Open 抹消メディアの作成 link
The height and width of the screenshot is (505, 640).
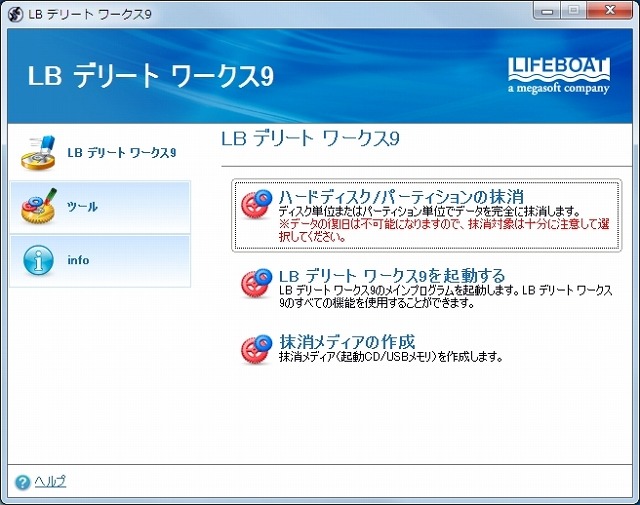tap(347, 342)
